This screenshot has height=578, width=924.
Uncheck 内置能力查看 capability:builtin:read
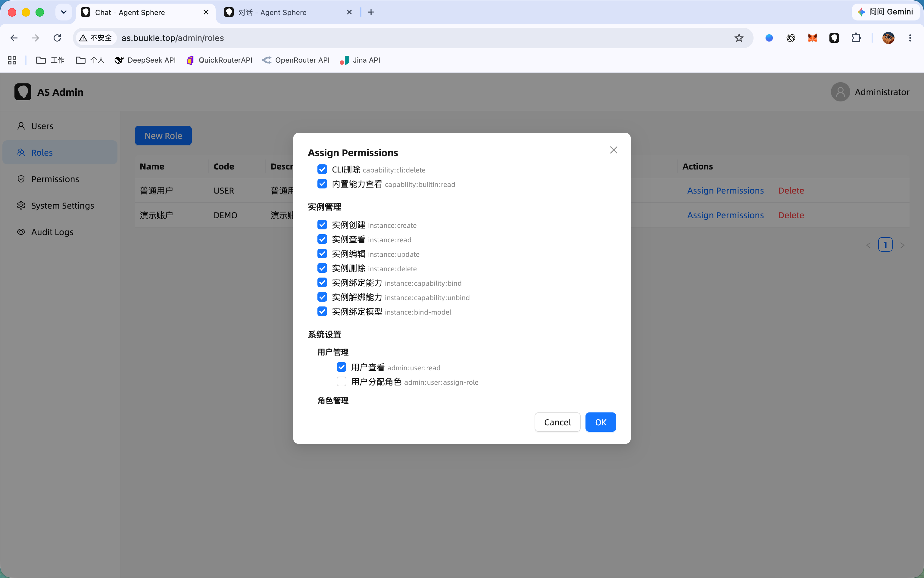(x=322, y=184)
